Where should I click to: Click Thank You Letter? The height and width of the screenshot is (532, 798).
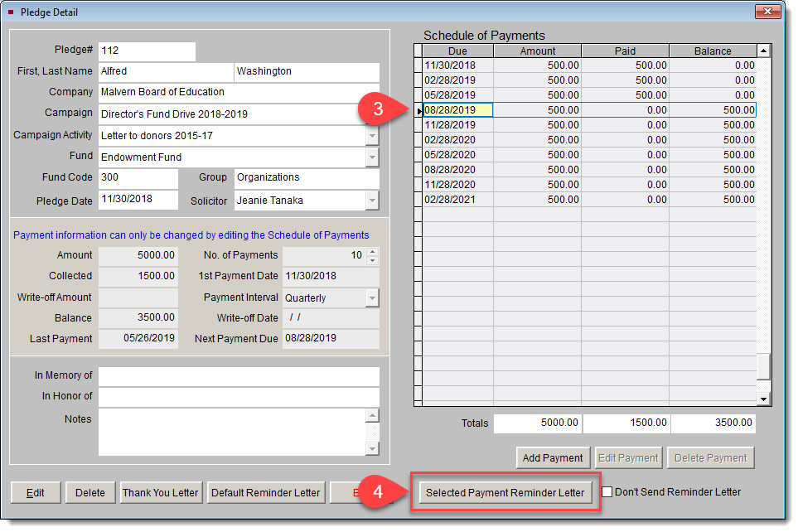point(161,492)
